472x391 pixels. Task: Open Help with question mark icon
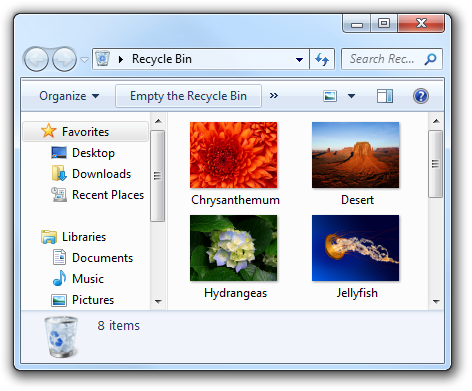point(421,96)
